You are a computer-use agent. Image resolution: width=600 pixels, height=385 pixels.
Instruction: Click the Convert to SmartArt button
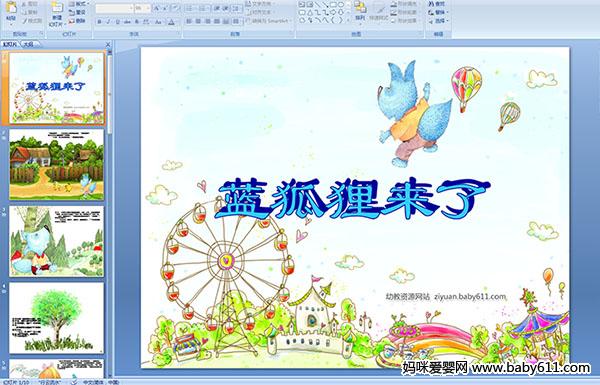click(x=269, y=21)
